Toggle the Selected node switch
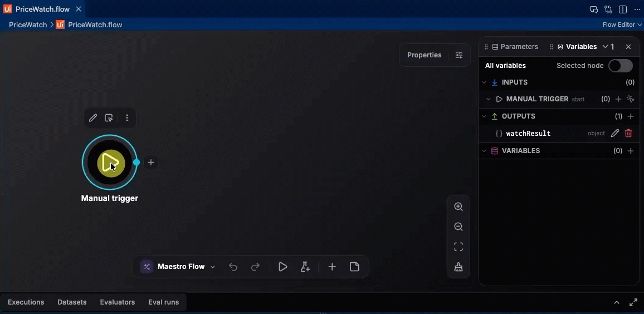The image size is (644, 314). point(621,66)
